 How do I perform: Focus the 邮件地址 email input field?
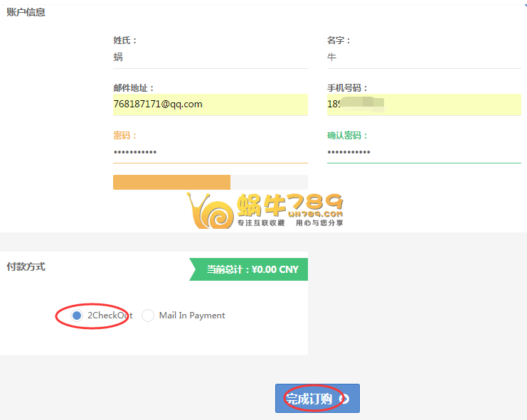click(x=210, y=104)
